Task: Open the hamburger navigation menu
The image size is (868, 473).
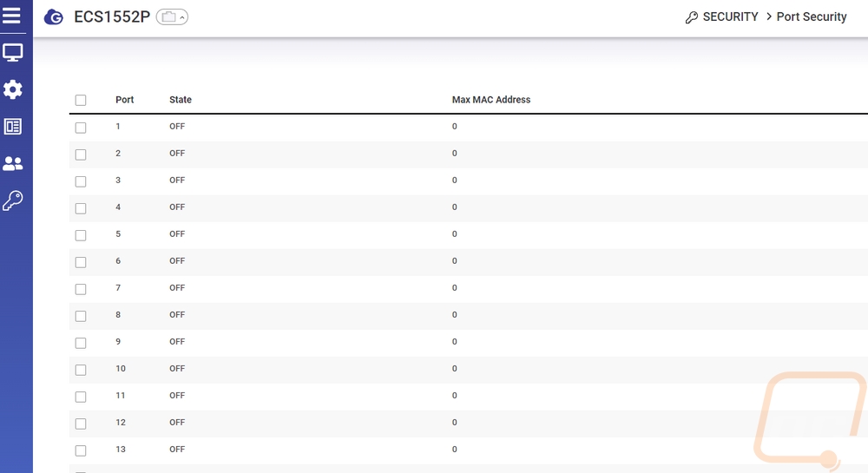Action: (12, 16)
